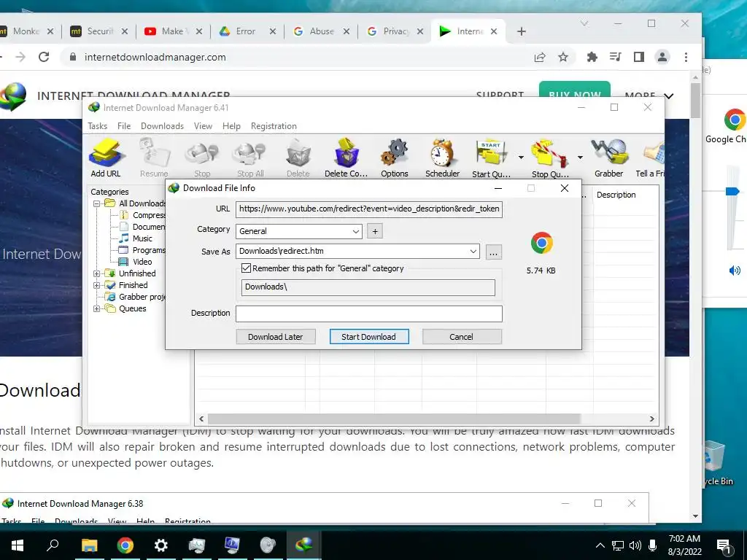Image resolution: width=747 pixels, height=560 pixels.
Task: Collapse the All Downloads tree node
Action: (96, 203)
